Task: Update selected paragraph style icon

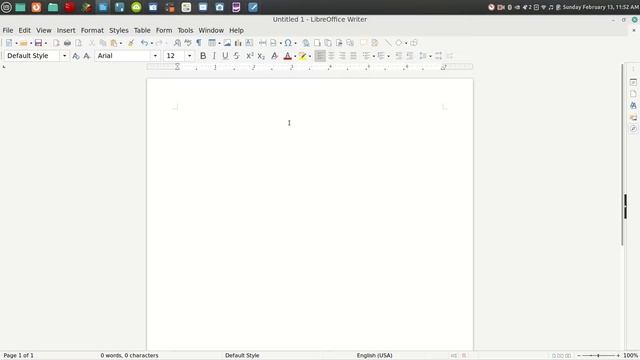Action: [76, 56]
